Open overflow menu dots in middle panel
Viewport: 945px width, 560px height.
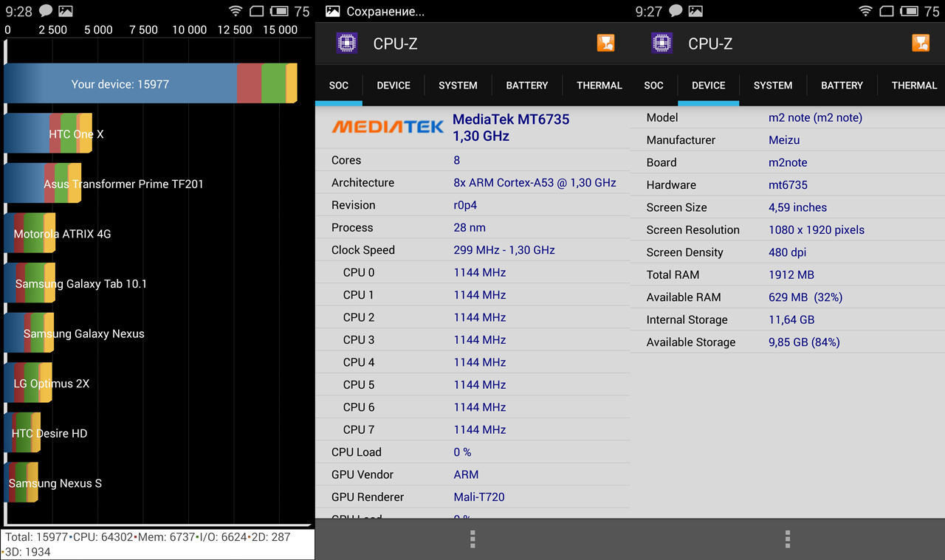point(472,539)
